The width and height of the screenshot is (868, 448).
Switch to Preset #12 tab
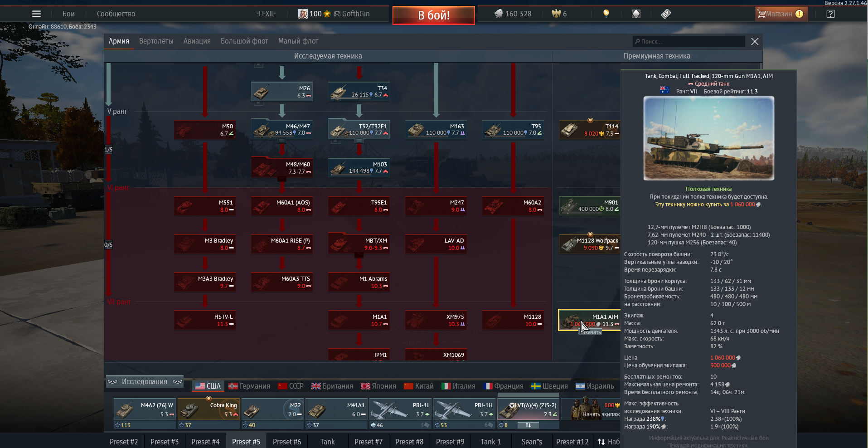pyautogui.click(x=572, y=441)
